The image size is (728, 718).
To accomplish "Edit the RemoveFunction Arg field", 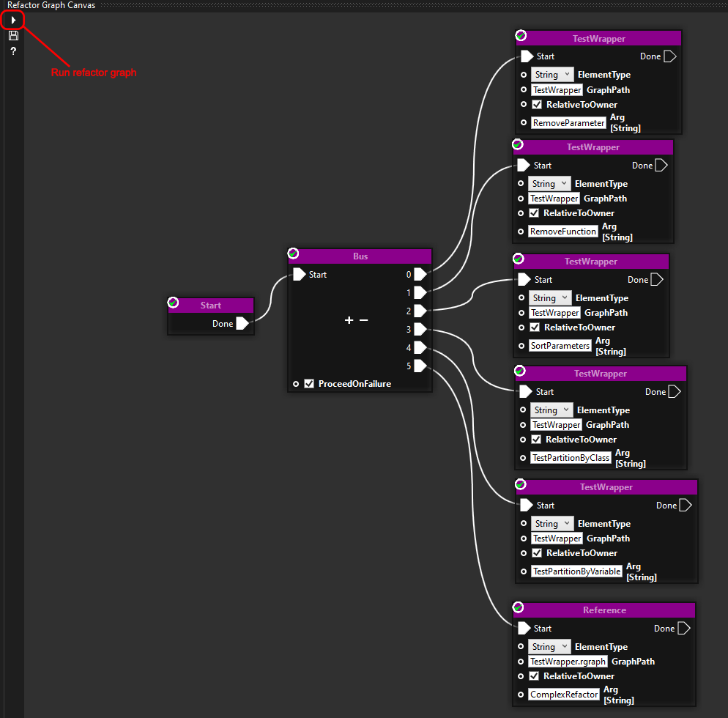I will click(x=563, y=232).
